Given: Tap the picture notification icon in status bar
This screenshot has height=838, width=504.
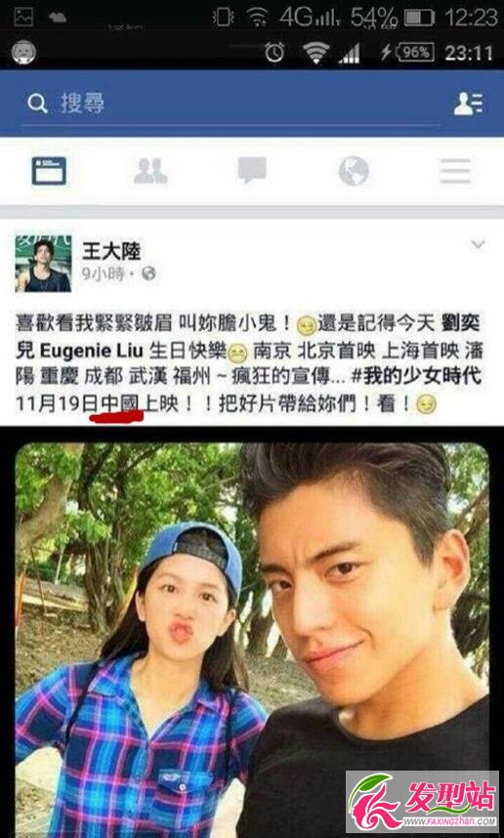Looking at the screenshot, I should pyautogui.click(x=23, y=17).
